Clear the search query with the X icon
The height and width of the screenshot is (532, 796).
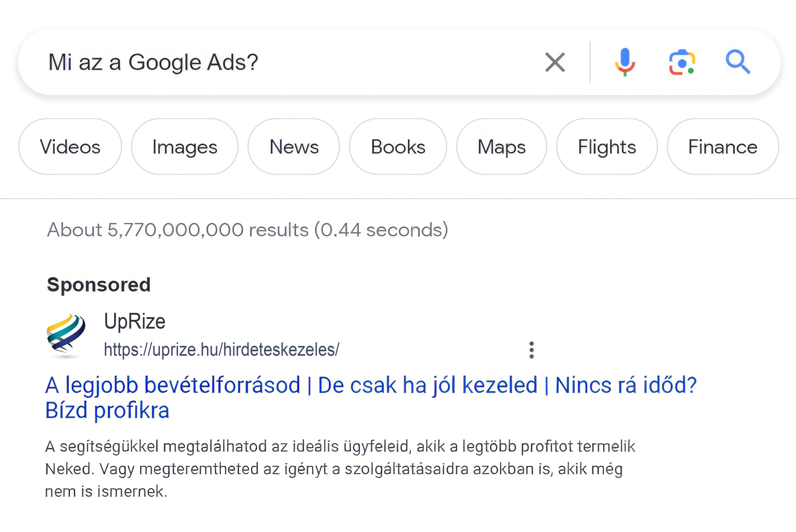[x=555, y=62]
